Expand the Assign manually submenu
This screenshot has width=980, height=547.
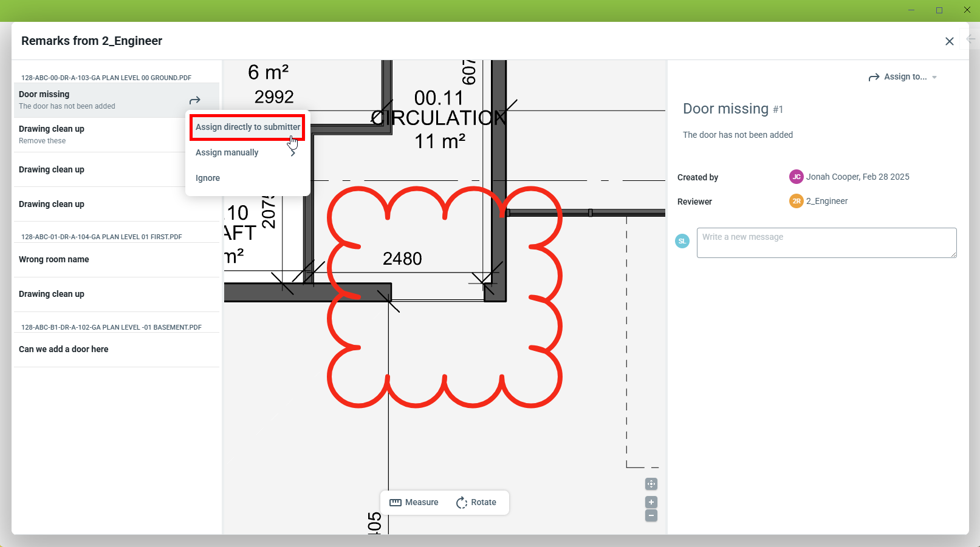pyautogui.click(x=246, y=152)
